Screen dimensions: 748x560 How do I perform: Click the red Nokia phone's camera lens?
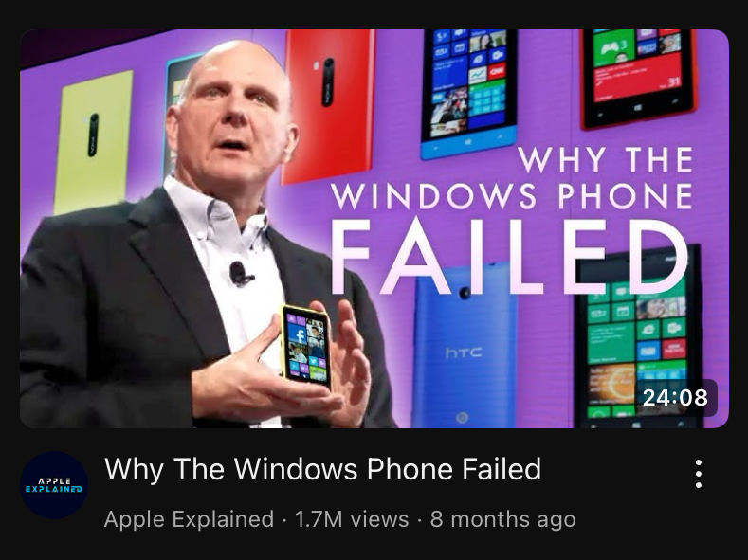(328, 82)
